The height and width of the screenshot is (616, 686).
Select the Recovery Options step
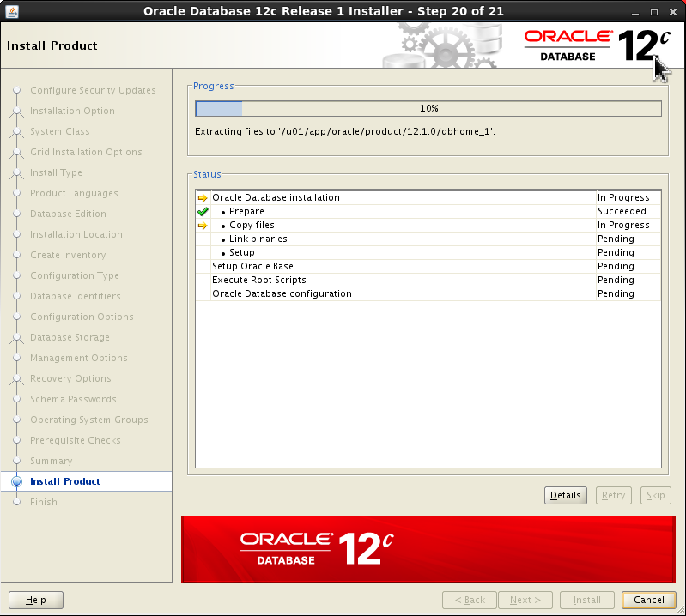70,378
